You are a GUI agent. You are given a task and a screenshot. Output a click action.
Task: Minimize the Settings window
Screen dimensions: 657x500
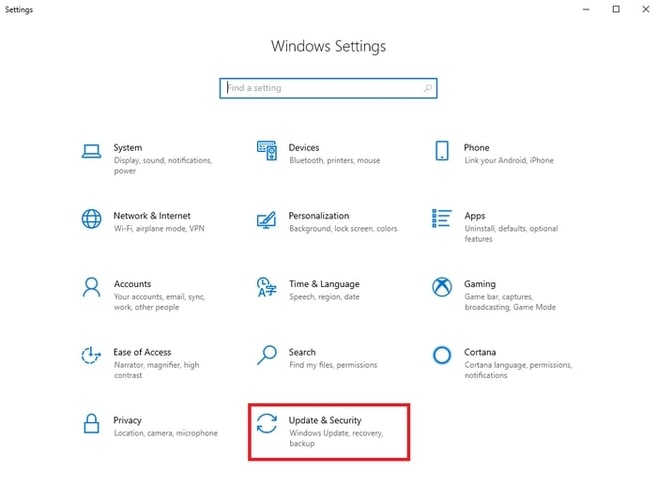click(586, 9)
